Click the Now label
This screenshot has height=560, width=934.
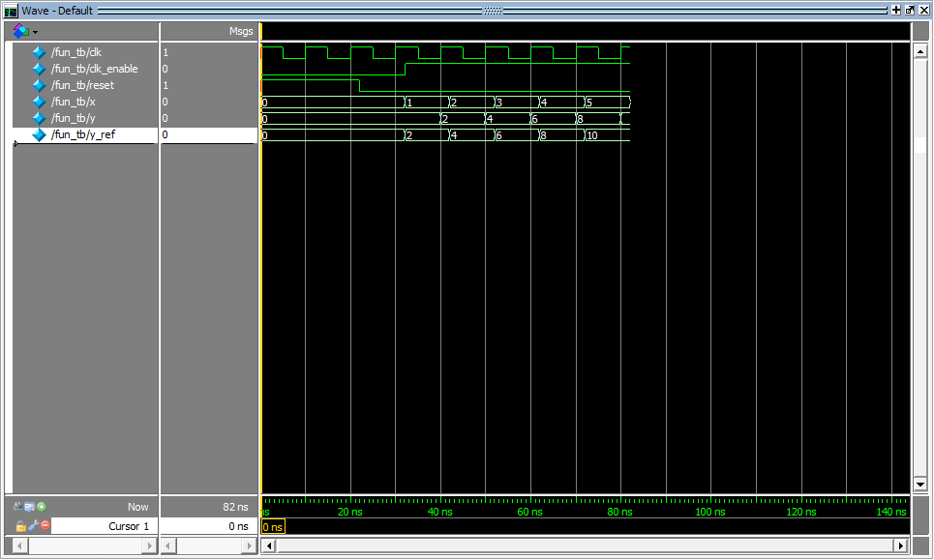click(137, 507)
